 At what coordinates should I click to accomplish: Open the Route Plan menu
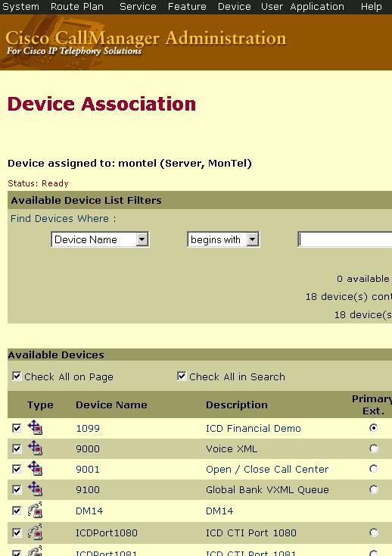pos(77,6)
